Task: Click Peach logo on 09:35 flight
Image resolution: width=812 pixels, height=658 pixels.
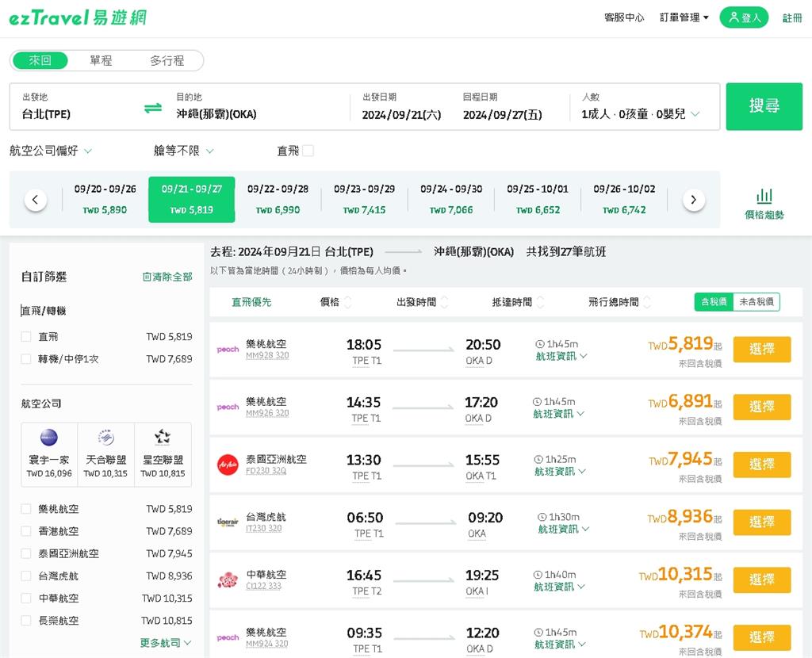Action: 228,638
